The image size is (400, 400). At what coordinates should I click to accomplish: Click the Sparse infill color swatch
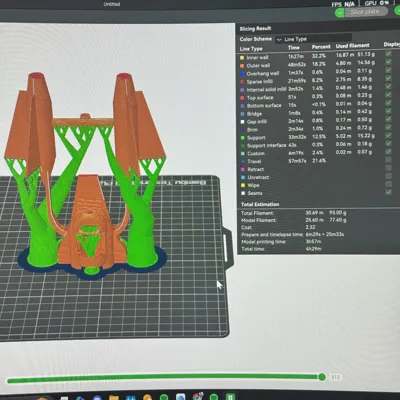tap(242, 82)
